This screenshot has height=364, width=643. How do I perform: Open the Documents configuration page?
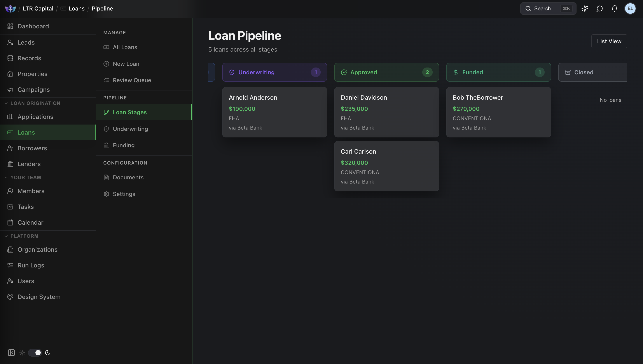[x=128, y=177]
